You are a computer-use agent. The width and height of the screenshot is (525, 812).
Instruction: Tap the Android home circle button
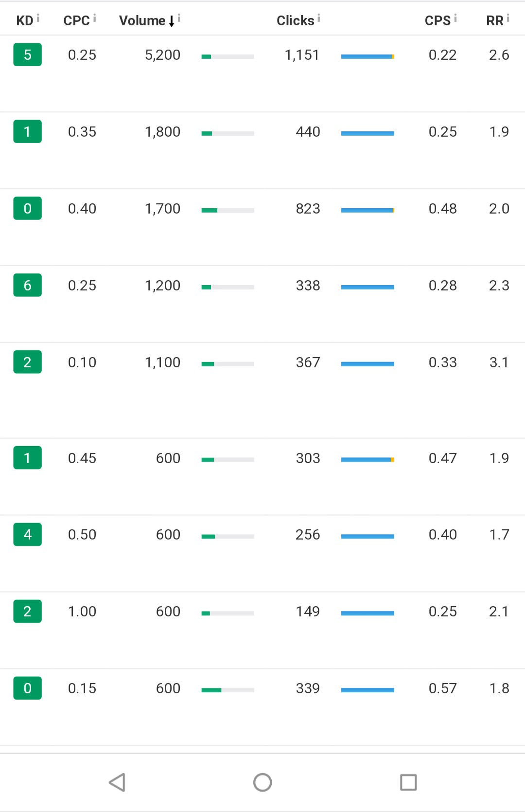coord(262,782)
